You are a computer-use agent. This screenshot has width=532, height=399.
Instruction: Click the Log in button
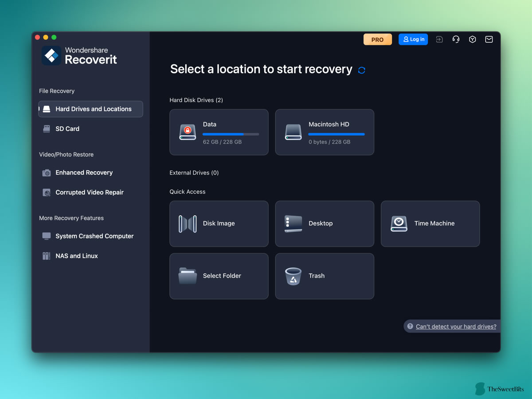[x=413, y=39]
